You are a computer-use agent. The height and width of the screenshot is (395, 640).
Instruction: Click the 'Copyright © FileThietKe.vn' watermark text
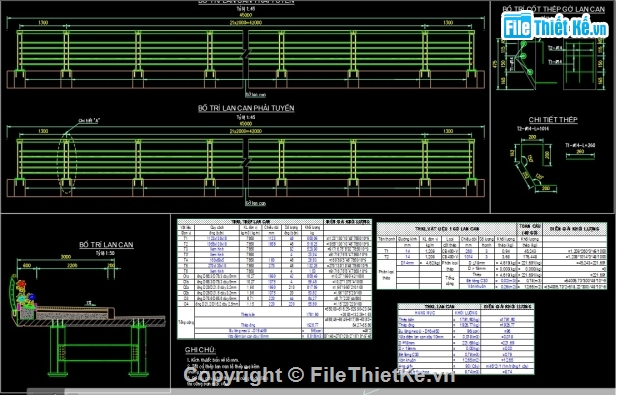319,375
